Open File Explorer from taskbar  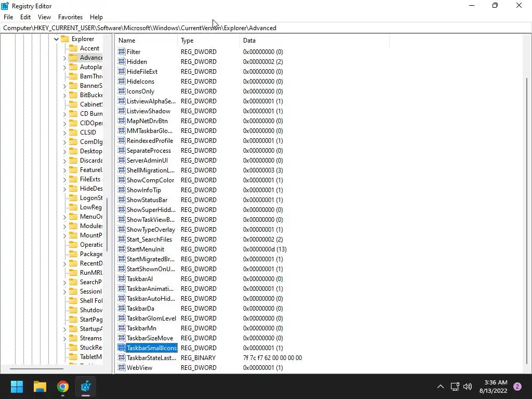point(39,387)
